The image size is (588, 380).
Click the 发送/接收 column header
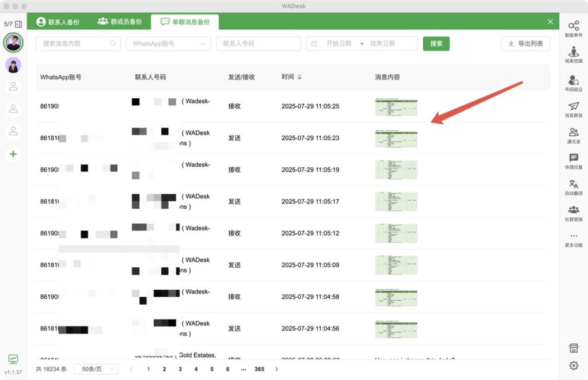point(242,77)
